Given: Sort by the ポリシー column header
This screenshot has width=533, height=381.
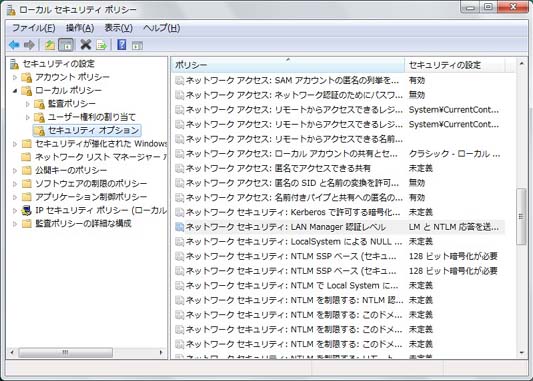Looking at the screenshot, I should click(x=288, y=65).
